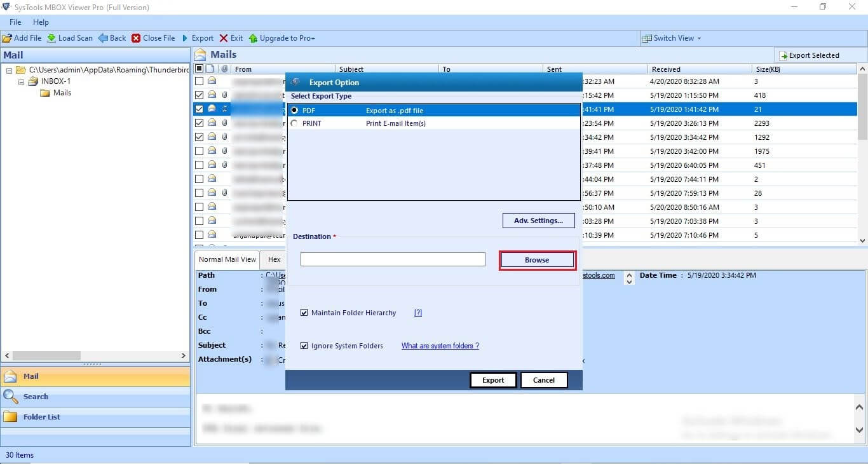
Task: Toggle Ignore System Folders checkbox
Action: coord(304,346)
